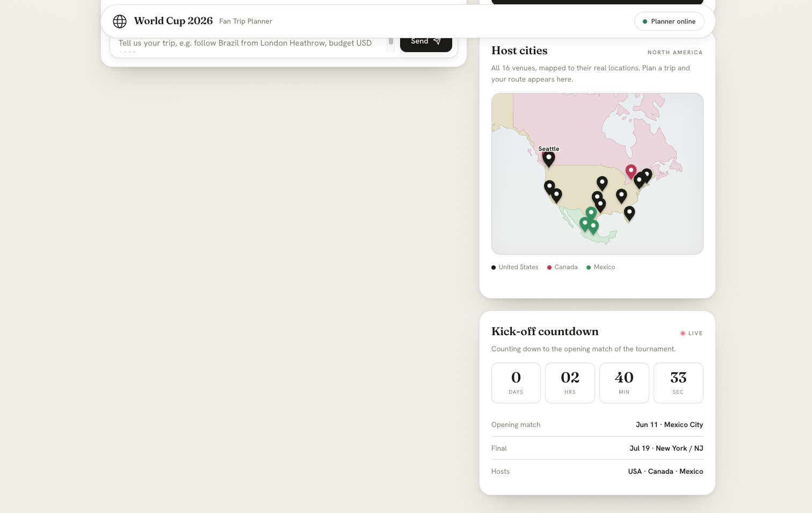Click the 'Jul 19 · New York / NJ' value
Screen dimensions: 812x513
[x=666, y=449]
